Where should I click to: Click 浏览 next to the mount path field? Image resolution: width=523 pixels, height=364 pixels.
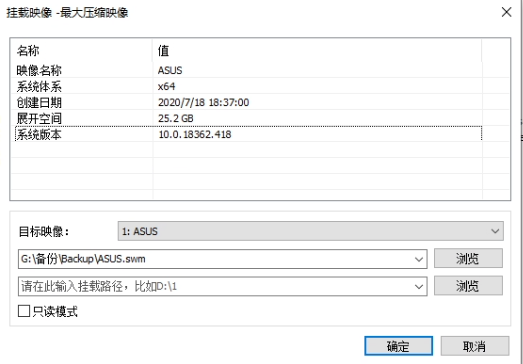point(468,286)
